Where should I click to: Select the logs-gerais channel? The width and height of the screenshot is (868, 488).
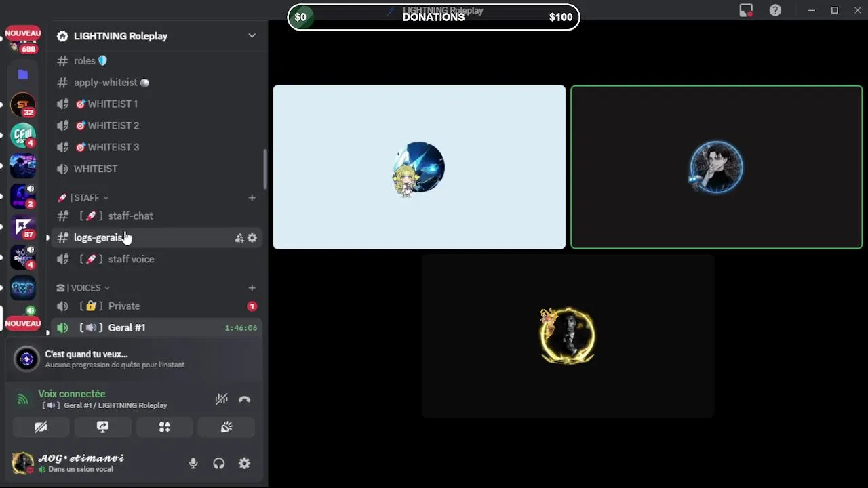pos(157,238)
